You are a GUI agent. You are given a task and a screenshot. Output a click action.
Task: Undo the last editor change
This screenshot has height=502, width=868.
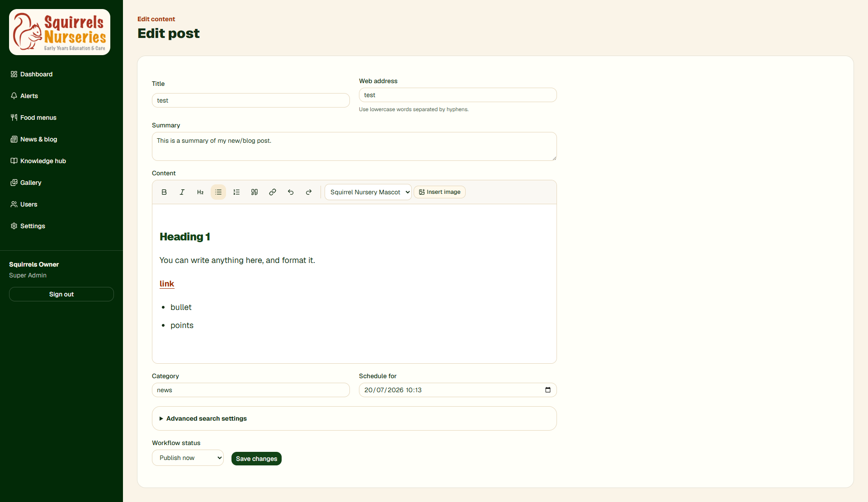[x=291, y=192]
